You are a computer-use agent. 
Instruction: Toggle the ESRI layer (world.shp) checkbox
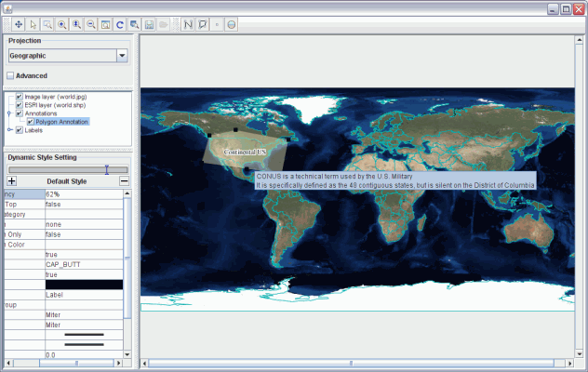coord(20,105)
